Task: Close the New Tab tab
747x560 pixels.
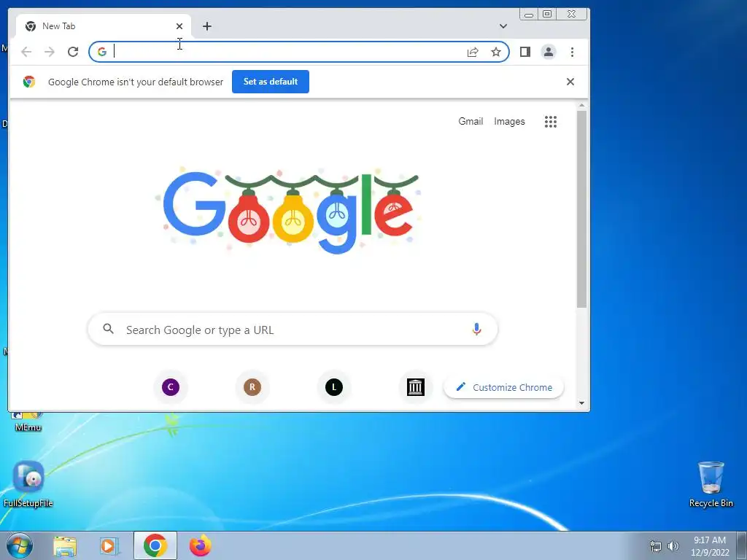Action: click(x=179, y=26)
